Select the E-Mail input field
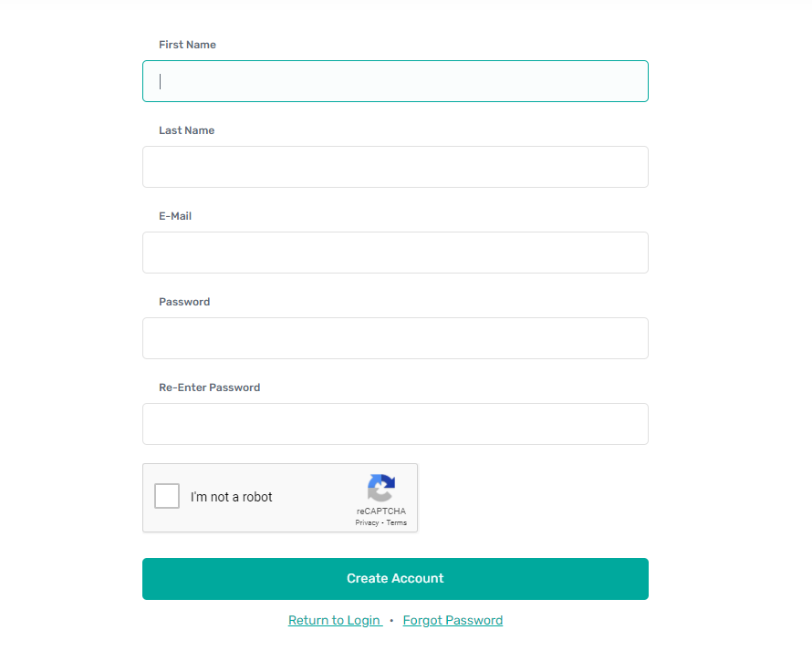 pos(395,253)
